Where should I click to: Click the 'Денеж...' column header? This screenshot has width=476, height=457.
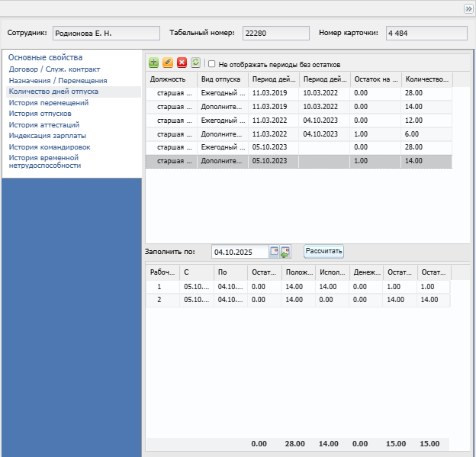tap(366, 272)
